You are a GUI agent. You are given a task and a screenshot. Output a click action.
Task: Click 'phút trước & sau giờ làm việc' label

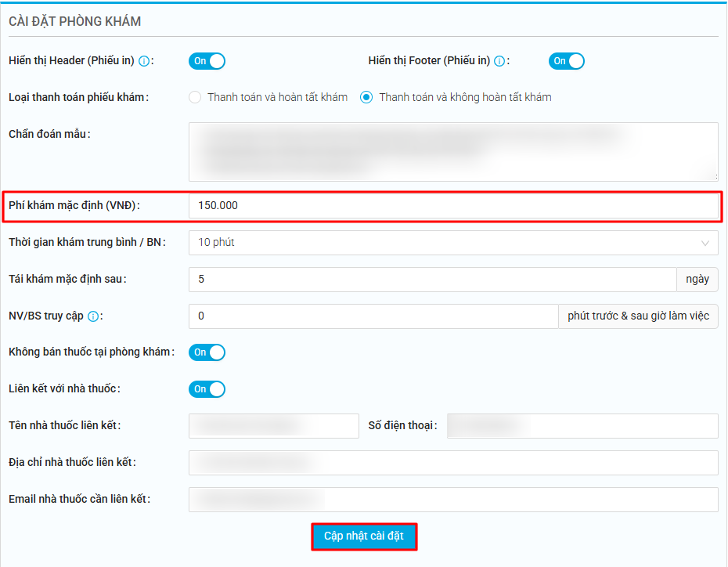point(639,316)
